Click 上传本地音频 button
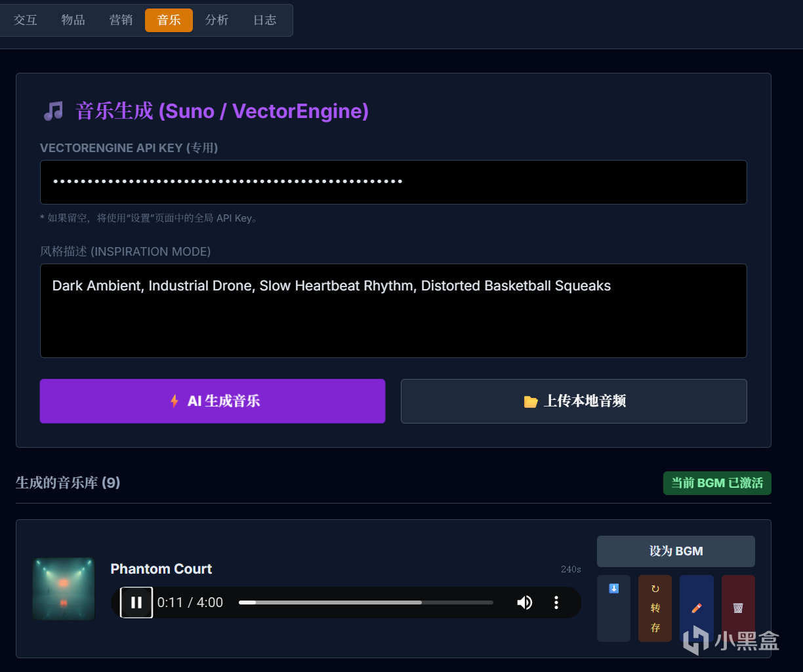803x672 pixels. [574, 401]
